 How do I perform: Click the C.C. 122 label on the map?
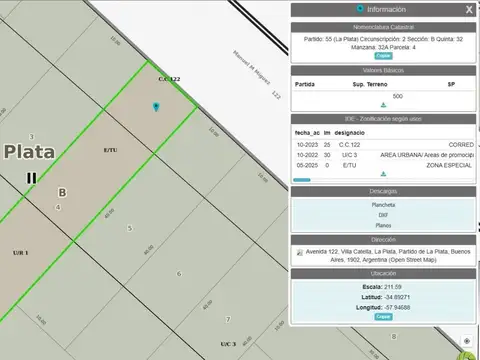coord(169,79)
